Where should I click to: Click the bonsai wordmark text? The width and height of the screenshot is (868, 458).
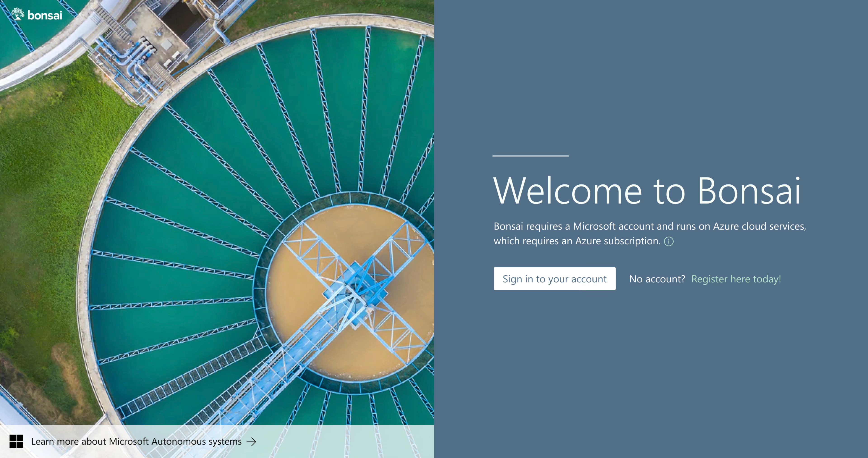coord(45,15)
